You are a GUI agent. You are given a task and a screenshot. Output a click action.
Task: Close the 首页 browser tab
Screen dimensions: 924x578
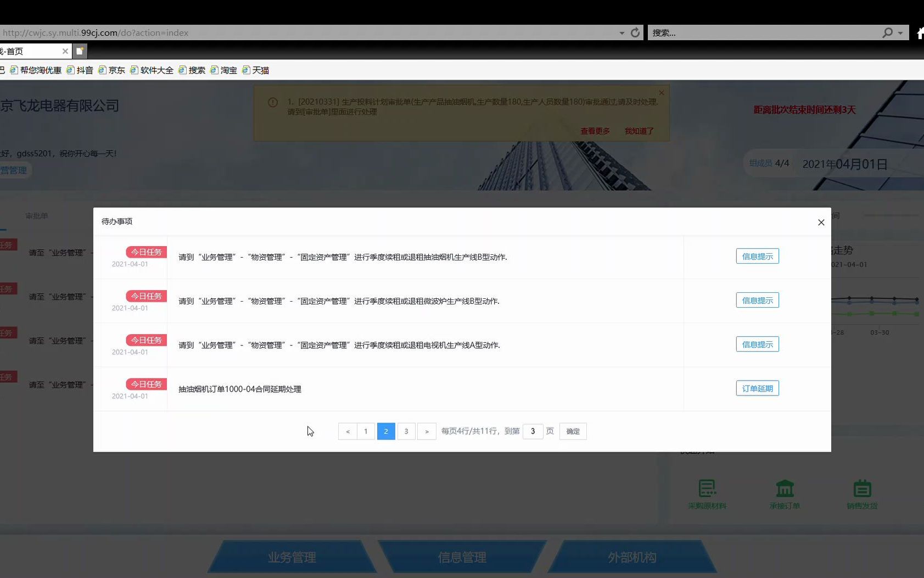pyautogui.click(x=65, y=51)
